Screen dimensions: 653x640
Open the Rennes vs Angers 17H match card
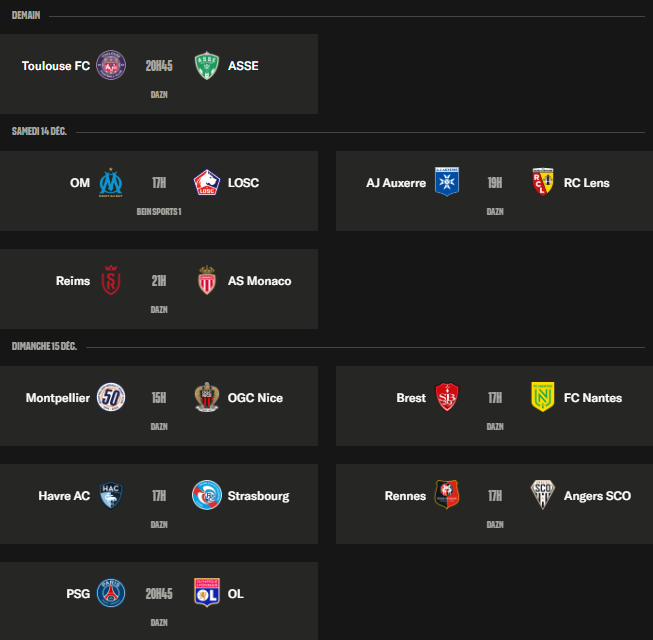pos(494,504)
